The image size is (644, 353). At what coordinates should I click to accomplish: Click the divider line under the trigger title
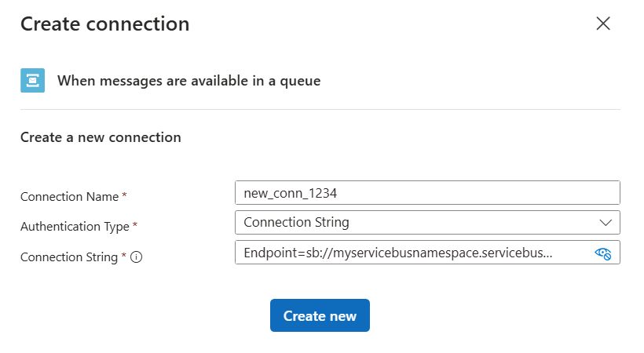coord(320,109)
